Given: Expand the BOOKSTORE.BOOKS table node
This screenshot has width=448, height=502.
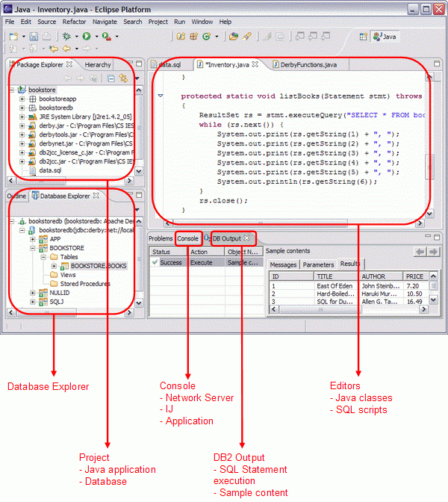Looking at the screenshot, I should 54,266.
